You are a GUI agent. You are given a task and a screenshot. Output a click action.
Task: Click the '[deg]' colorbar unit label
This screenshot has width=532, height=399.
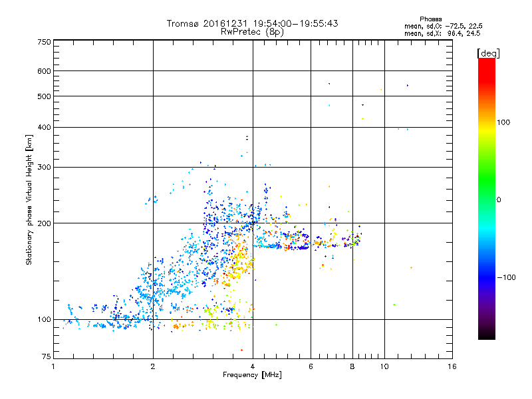coord(488,53)
